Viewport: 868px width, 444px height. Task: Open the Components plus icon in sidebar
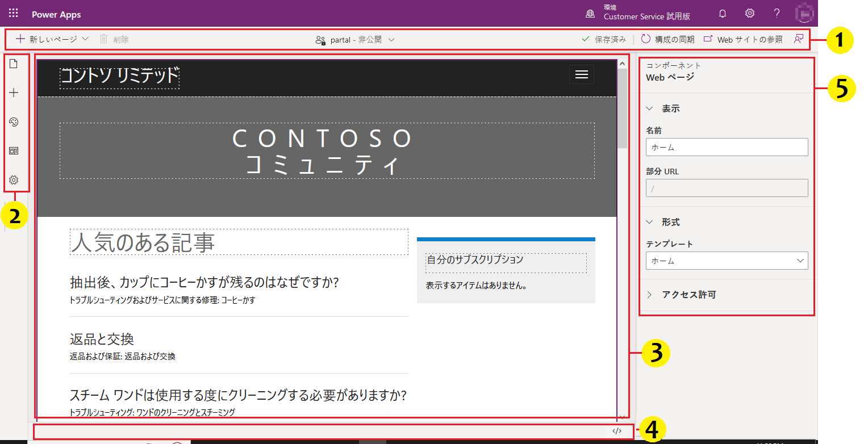point(15,93)
